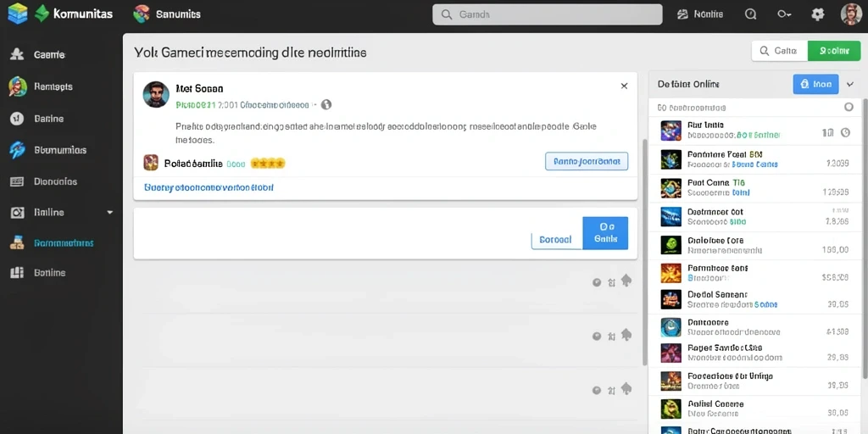Open the key dropdown in top bar
The image size is (868, 434).
click(x=784, y=15)
